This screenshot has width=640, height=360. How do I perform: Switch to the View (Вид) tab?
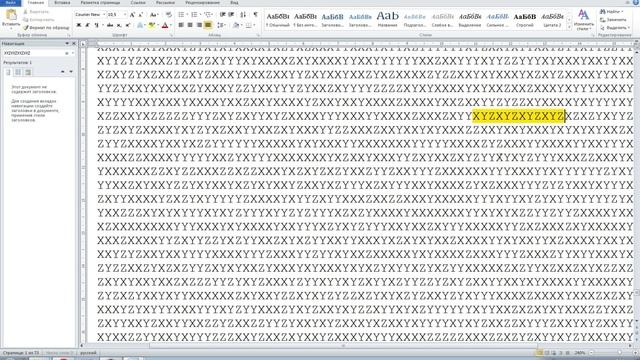tap(234, 2)
